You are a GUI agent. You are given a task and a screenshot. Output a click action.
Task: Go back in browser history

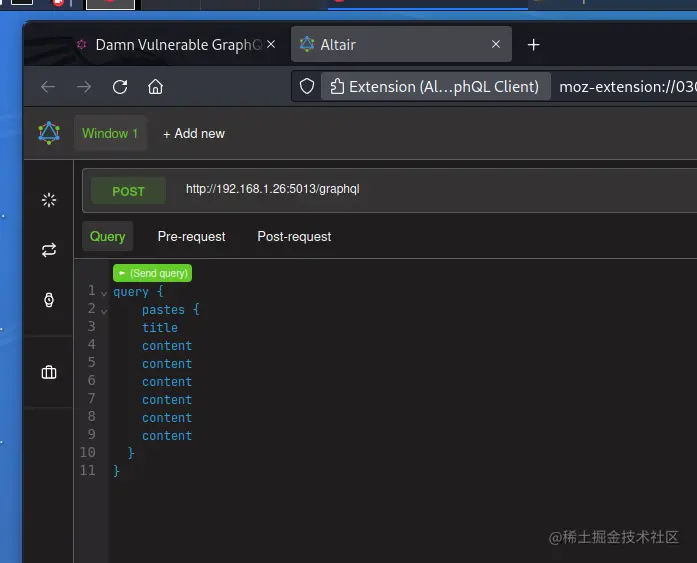pyautogui.click(x=48, y=87)
